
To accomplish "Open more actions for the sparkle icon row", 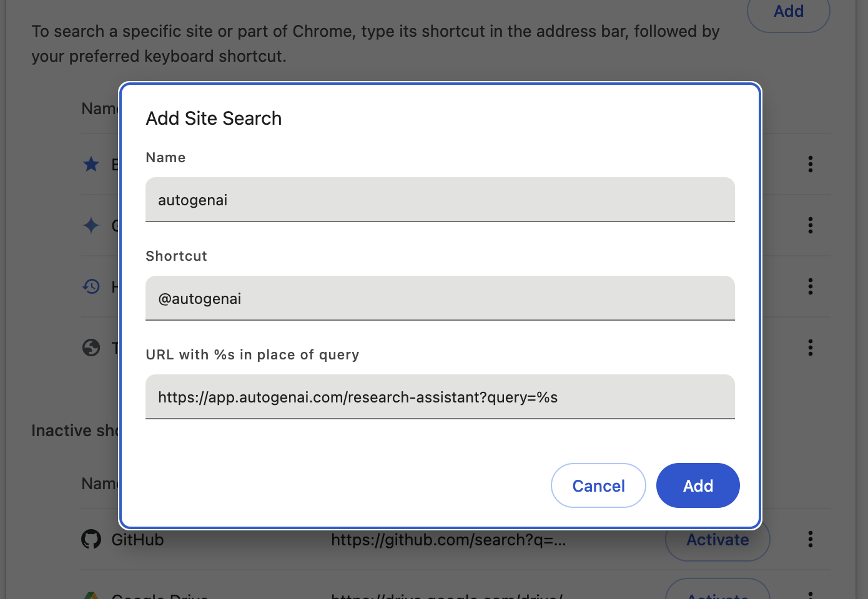I will (811, 225).
